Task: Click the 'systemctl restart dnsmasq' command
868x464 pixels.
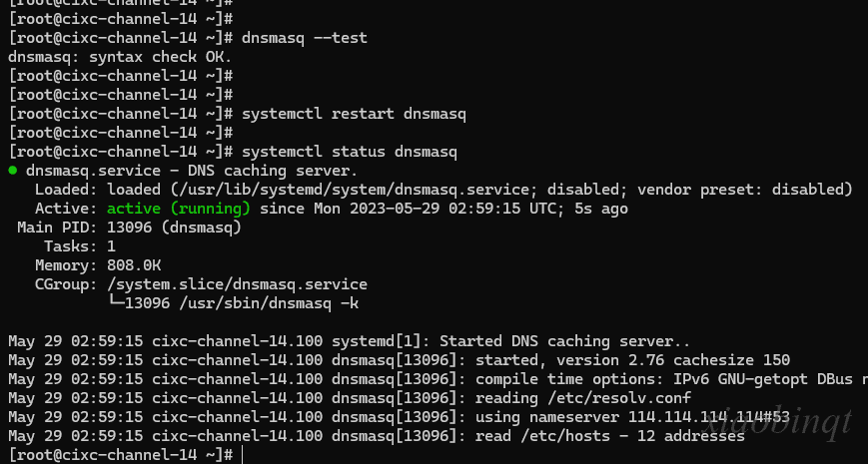Action: (x=354, y=114)
